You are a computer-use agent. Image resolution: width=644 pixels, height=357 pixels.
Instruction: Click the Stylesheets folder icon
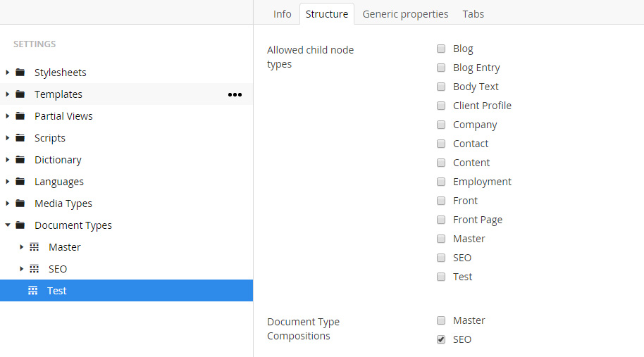(20, 73)
